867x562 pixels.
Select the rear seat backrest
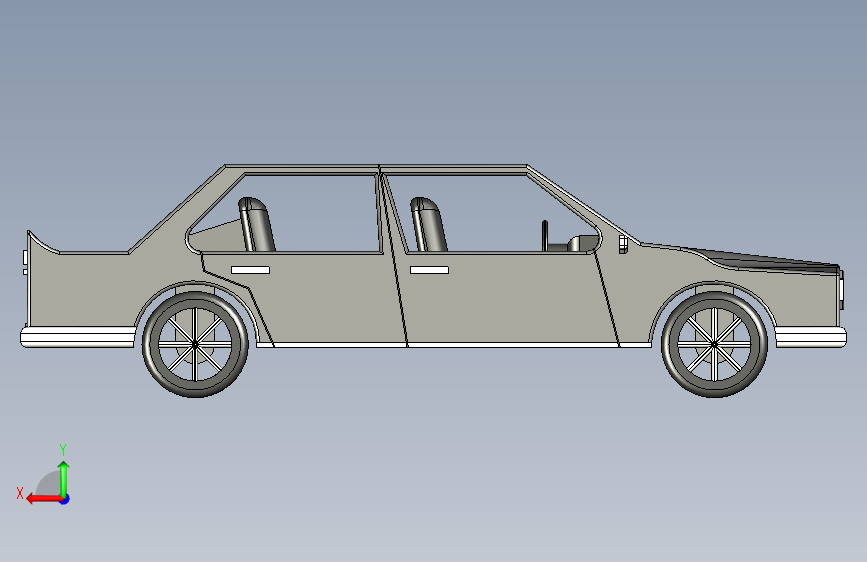[x=257, y=224]
